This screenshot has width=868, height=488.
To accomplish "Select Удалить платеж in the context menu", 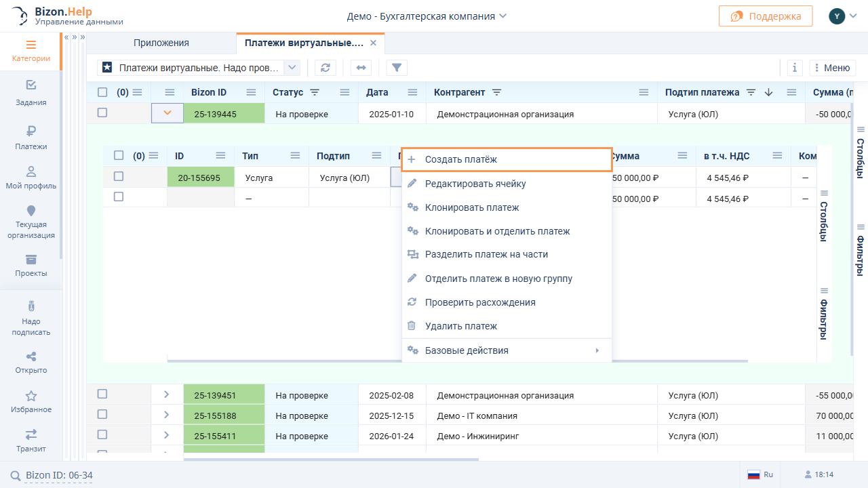I will point(461,326).
